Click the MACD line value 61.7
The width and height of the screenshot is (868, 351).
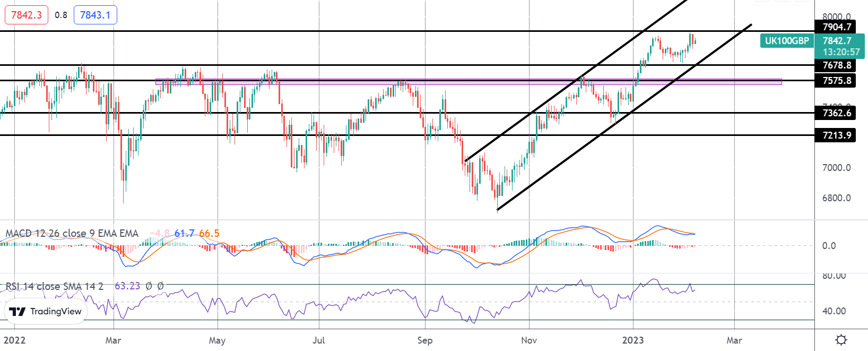(184, 234)
